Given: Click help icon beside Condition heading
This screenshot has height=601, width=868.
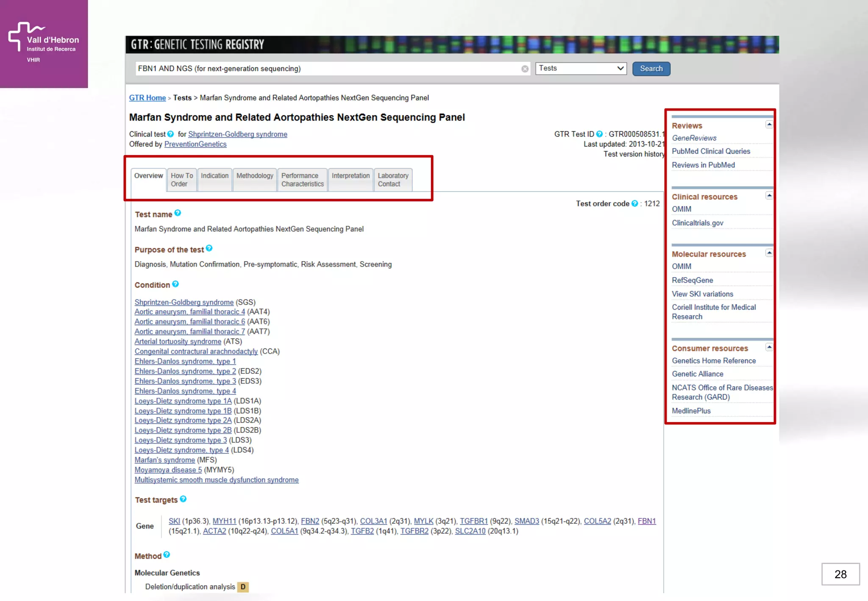Looking at the screenshot, I should click(175, 284).
